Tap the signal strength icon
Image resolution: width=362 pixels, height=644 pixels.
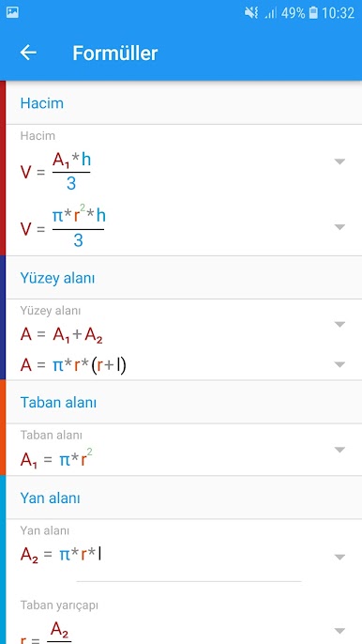270,13
